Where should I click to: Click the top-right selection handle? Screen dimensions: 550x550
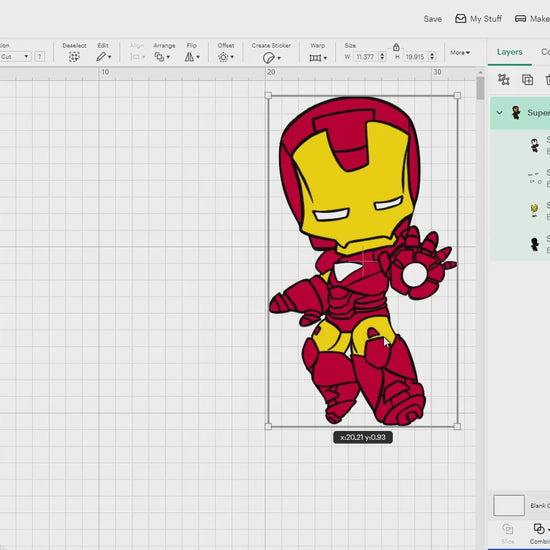(457, 95)
